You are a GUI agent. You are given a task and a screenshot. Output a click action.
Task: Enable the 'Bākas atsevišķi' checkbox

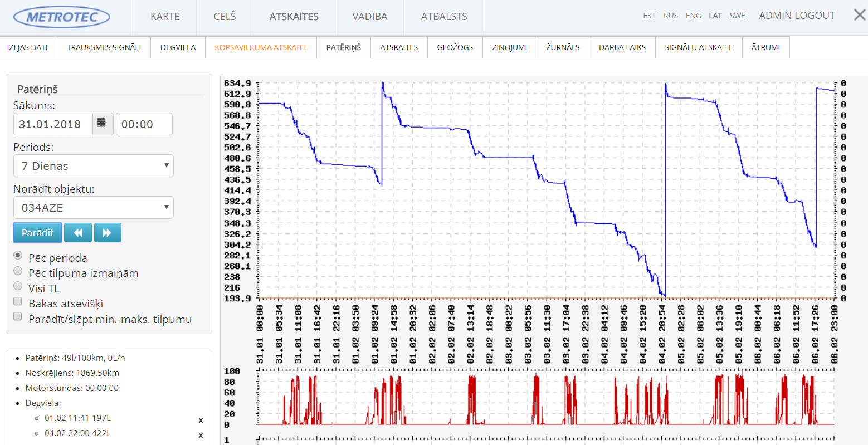(18, 302)
